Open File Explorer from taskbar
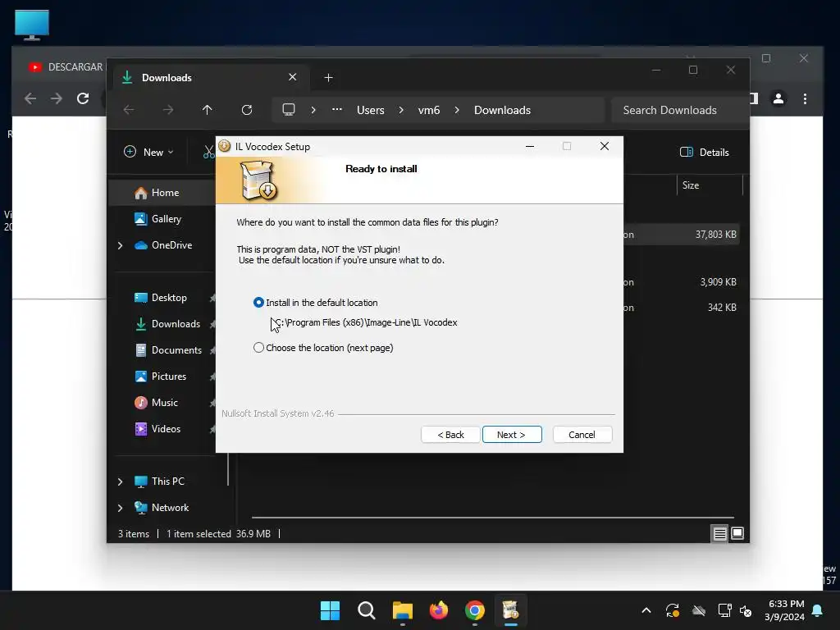 pos(402,610)
